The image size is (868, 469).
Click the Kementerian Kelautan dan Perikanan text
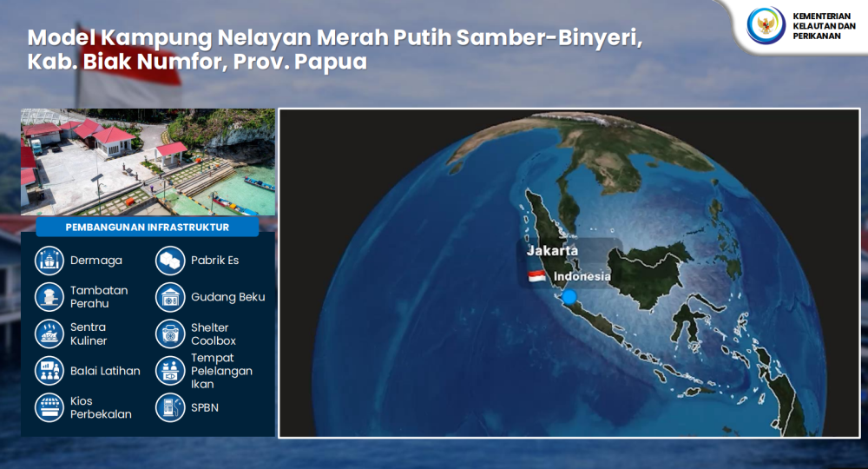(x=823, y=26)
